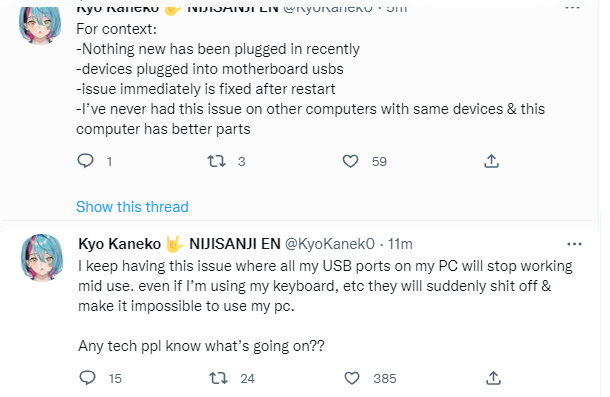Like the 'For context' tweet
The image size is (610, 397).
tap(350, 161)
